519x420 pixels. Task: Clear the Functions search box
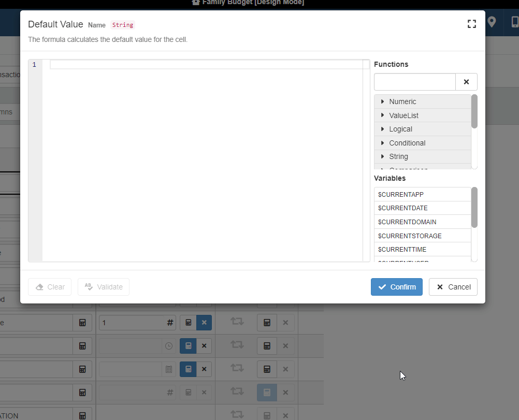tap(466, 82)
